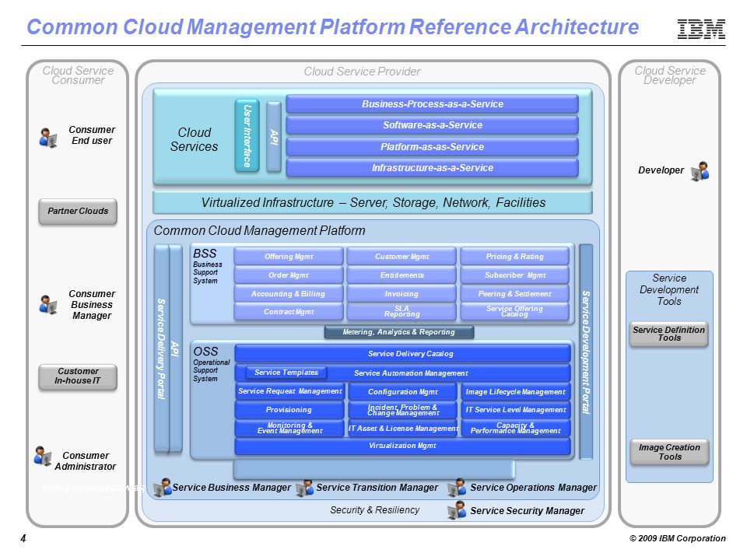Click the Cloud Service Developer label
This screenshot has height=560, width=747.
(670, 75)
